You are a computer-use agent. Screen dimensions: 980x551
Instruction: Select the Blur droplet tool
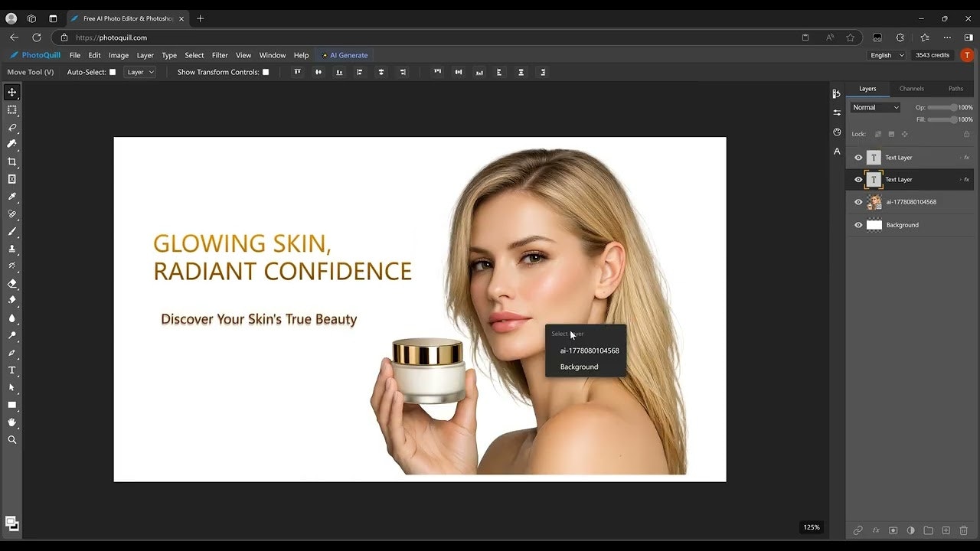11,318
